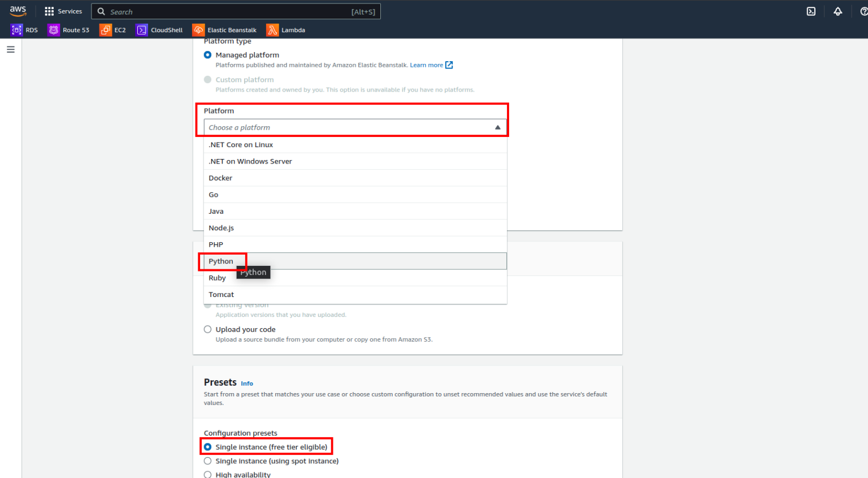The height and width of the screenshot is (478, 868).
Task: Open the Services menu
Action: point(63,11)
